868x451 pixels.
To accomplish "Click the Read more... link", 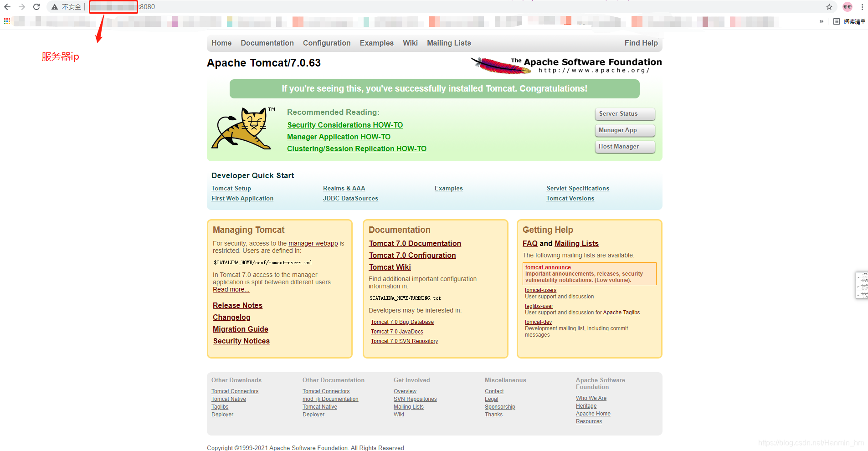I will [231, 289].
